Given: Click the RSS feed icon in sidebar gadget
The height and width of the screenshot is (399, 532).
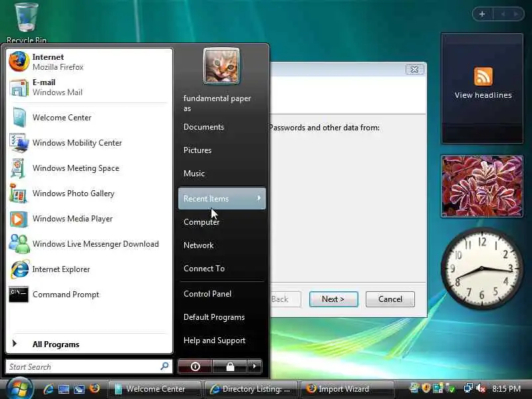Looking at the screenshot, I should click(x=483, y=76).
